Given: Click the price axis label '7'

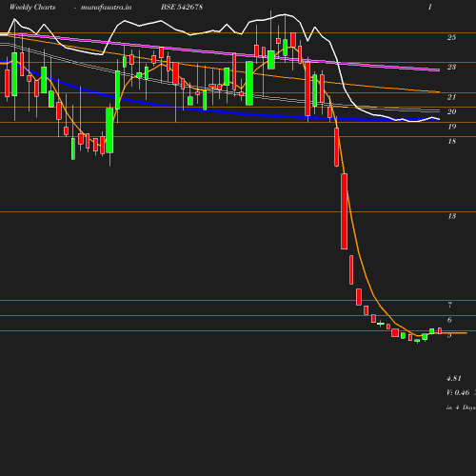Looking at the screenshot, I should click(x=449, y=306).
